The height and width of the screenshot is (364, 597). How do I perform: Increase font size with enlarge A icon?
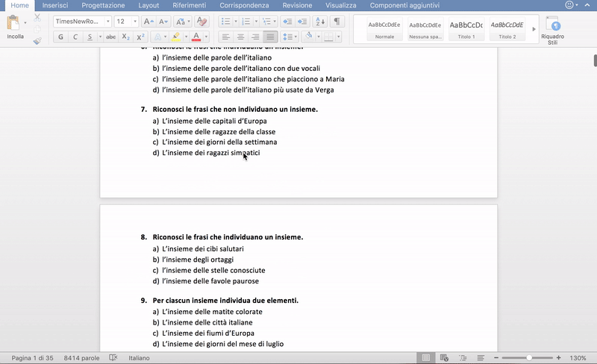click(x=148, y=22)
